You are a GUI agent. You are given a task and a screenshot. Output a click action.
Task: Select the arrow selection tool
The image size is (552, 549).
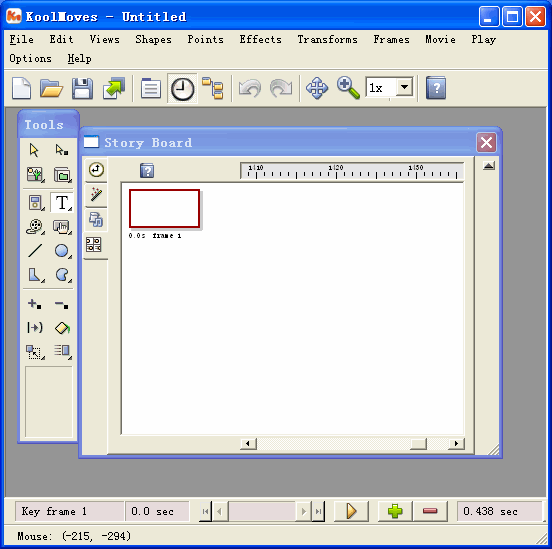coord(34,150)
